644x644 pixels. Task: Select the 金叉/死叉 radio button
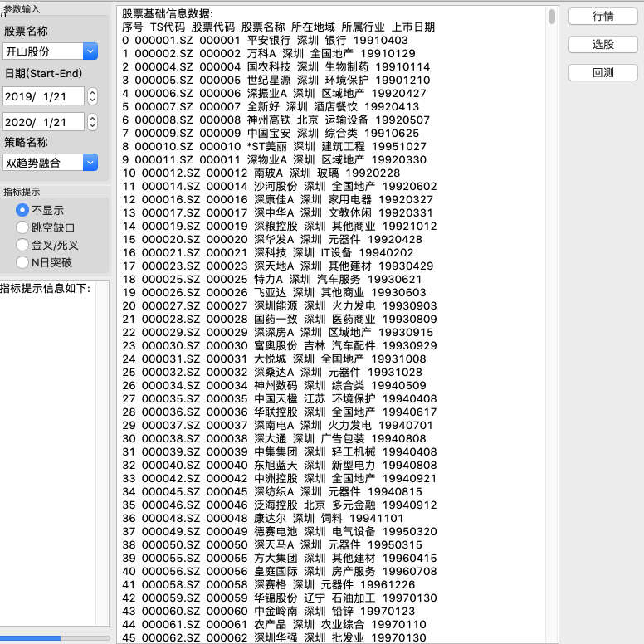click(22, 245)
